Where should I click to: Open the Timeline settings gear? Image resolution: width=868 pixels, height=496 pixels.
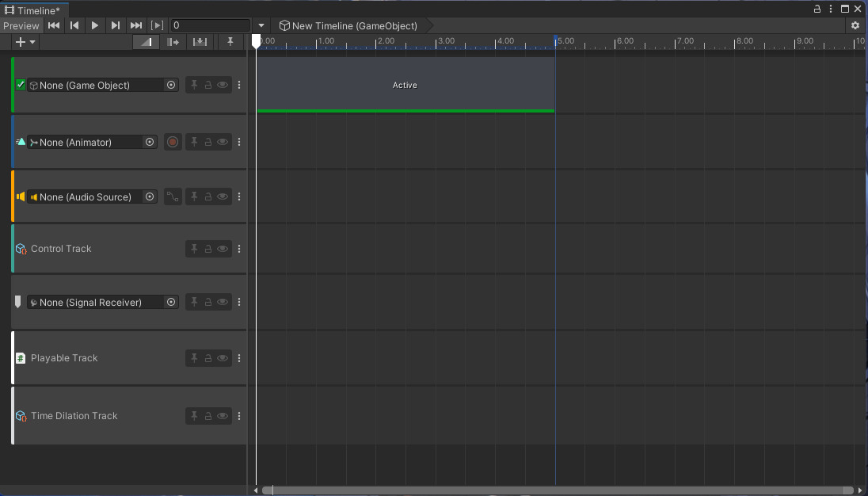pyautogui.click(x=855, y=25)
